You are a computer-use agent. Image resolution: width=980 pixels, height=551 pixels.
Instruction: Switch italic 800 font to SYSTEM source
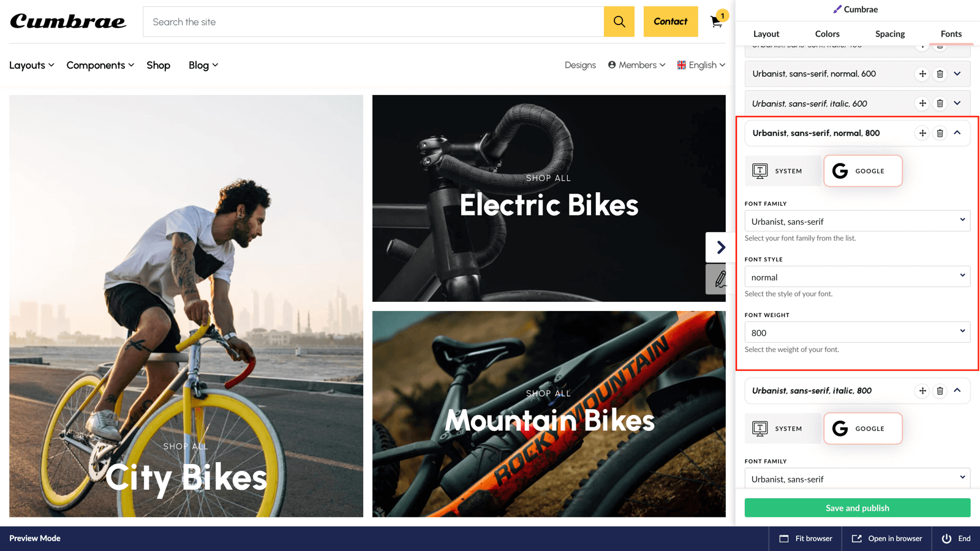[783, 429]
